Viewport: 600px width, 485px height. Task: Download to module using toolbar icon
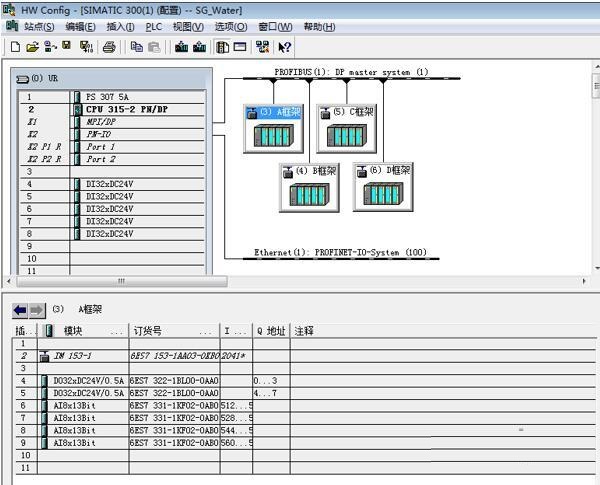181,47
